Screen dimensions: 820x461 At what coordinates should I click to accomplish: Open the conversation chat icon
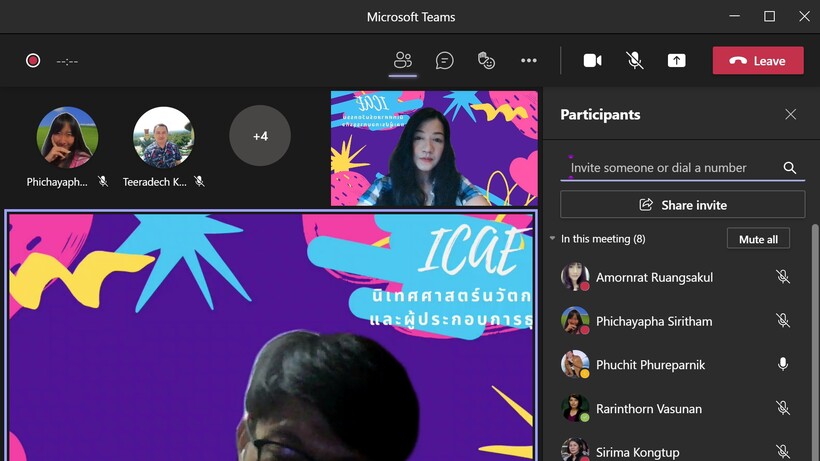pos(445,61)
